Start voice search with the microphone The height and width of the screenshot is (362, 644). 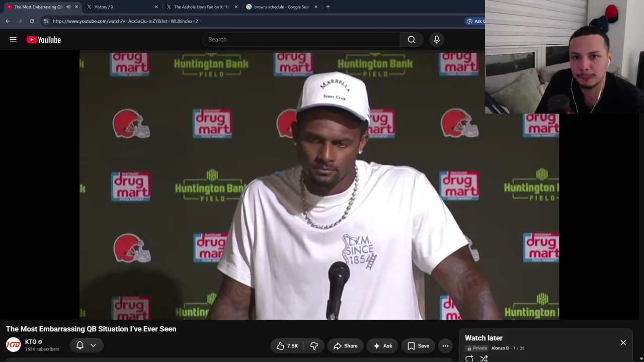(437, 40)
